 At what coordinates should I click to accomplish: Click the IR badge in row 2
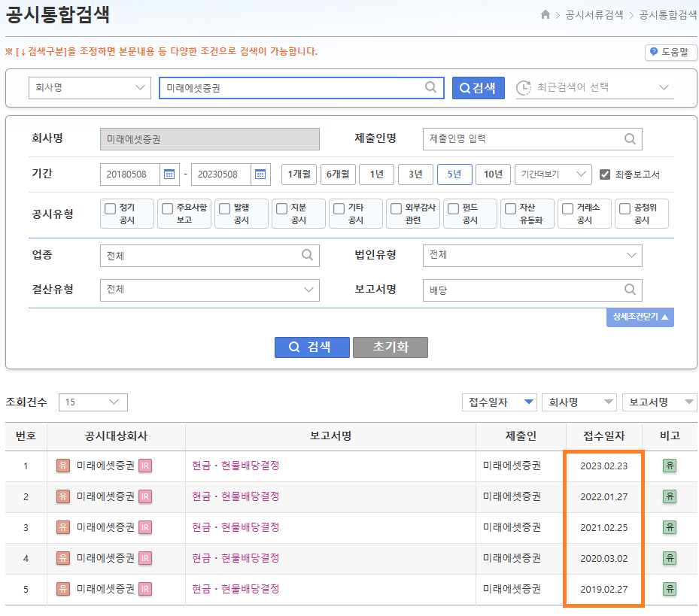pos(145,496)
